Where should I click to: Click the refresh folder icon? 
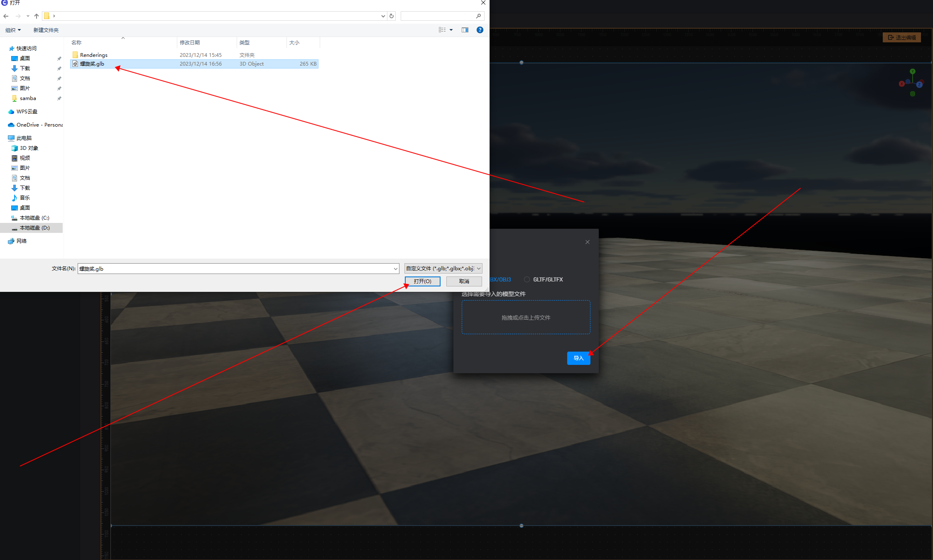(392, 16)
